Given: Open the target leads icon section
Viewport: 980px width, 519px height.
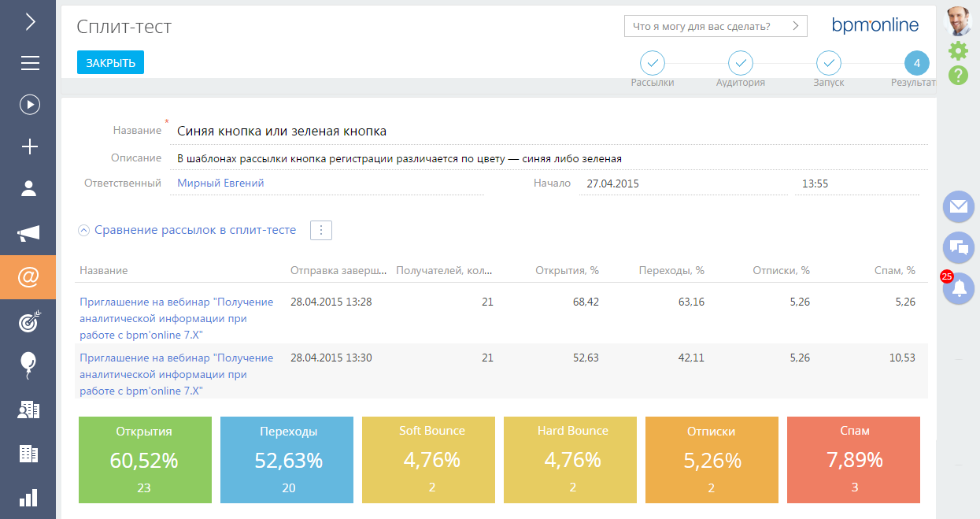Looking at the screenshot, I should 30,320.
